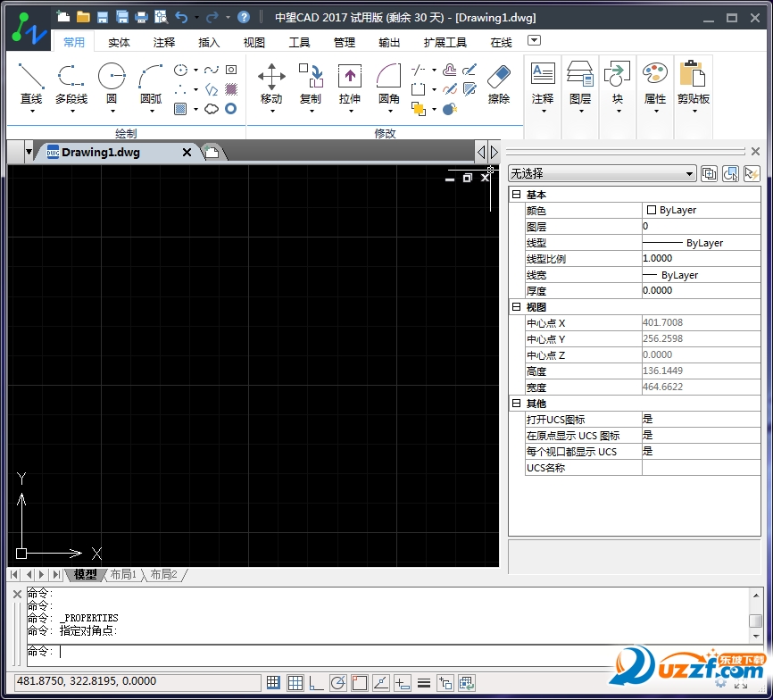Screen dimensions: 773x700
Task: Select the 直线 (Line) drawing tool
Action: pos(31,78)
